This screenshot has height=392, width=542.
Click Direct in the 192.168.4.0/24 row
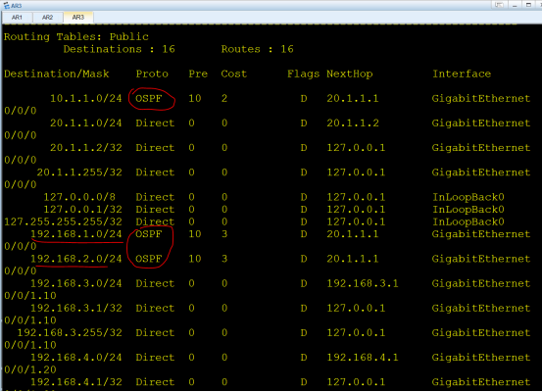tap(155, 358)
